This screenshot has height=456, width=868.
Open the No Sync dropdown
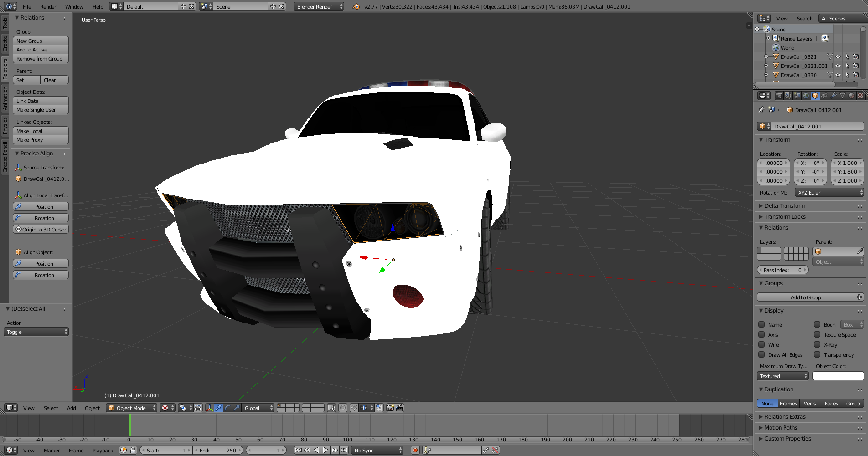click(377, 450)
